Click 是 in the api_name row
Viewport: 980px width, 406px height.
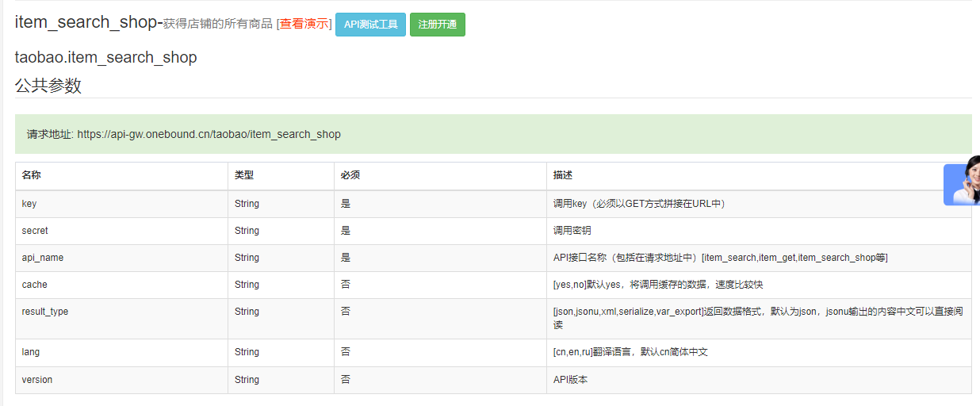[x=346, y=258]
